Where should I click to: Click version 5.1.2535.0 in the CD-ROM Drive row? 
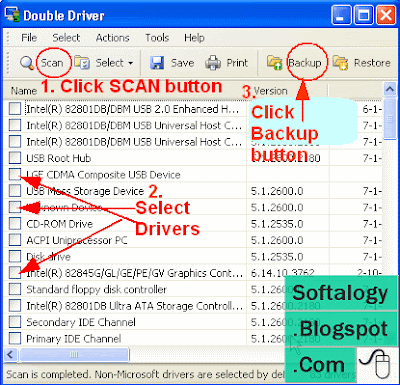pyautogui.click(x=277, y=224)
